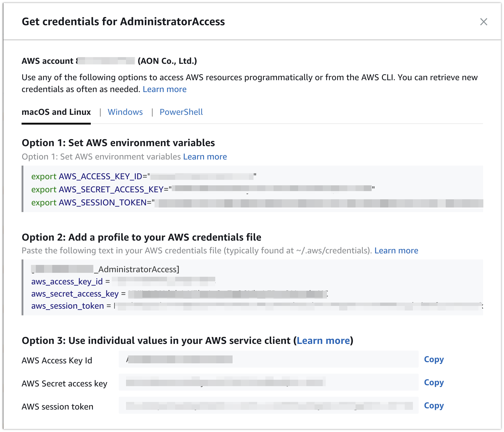Click the AWS account (AON Co., Ltd.) heading
Viewport: 504px width, 432px height.
coord(109,61)
